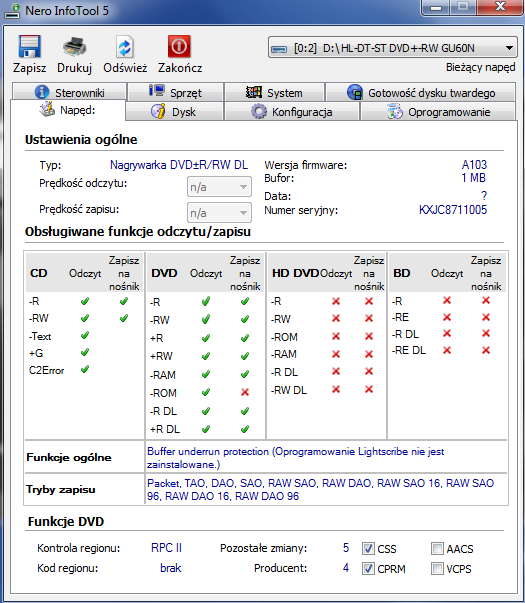Click the red X for DVD-ROM write
This screenshot has width=525, height=603.
point(245,392)
